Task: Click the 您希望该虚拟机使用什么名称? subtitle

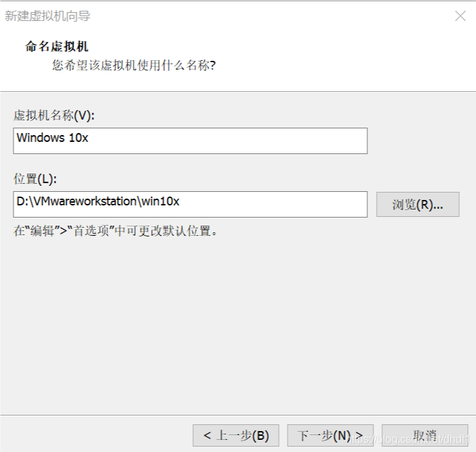Action: point(134,65)
